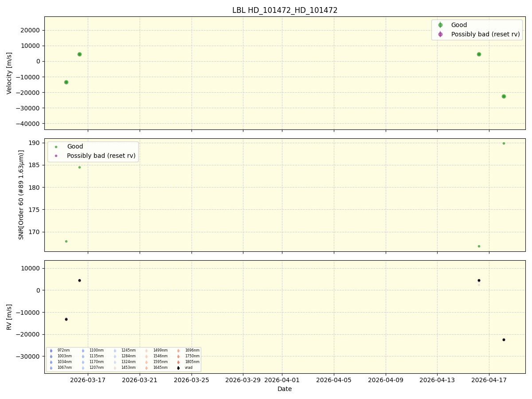Click the 1100nm legend marker
532x399 pixels.
coord(83,351)
